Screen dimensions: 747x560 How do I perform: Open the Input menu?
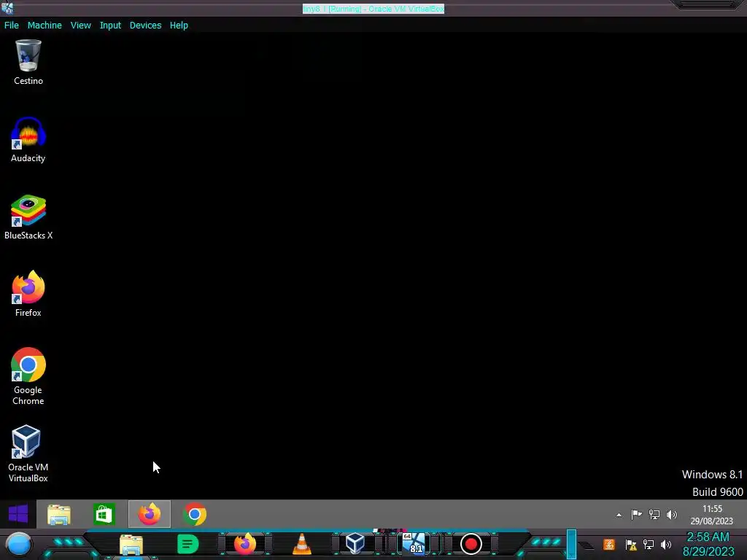coord(110,26)
